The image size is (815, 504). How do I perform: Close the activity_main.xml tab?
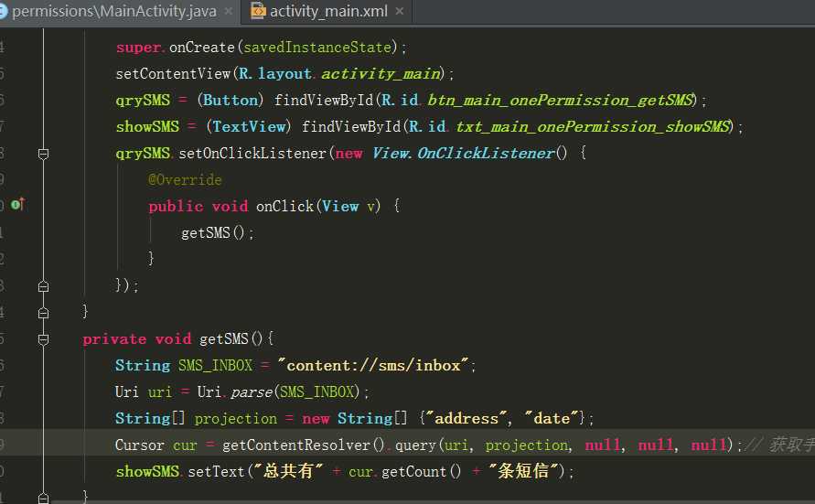click(399, 11)
